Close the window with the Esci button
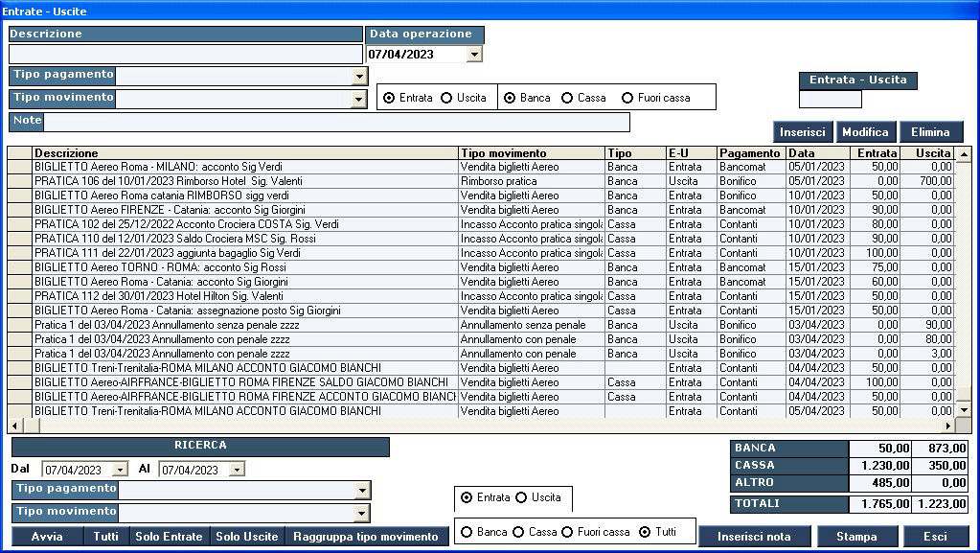Viewport: 980px width, 553px height. point(935,537)
